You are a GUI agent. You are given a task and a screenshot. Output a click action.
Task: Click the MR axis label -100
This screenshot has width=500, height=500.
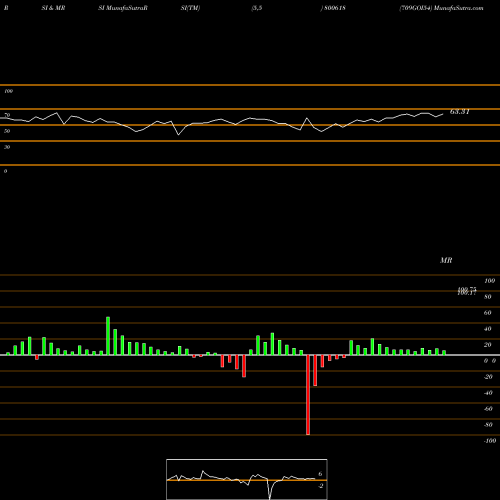(x=490, y=441)
